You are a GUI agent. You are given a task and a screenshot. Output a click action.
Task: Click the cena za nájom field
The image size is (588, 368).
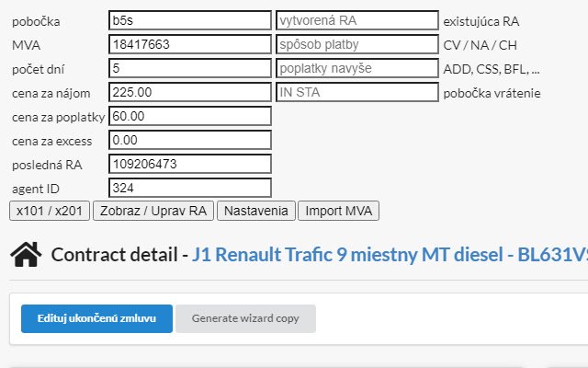pyautogui.click(x=190, y=92)
